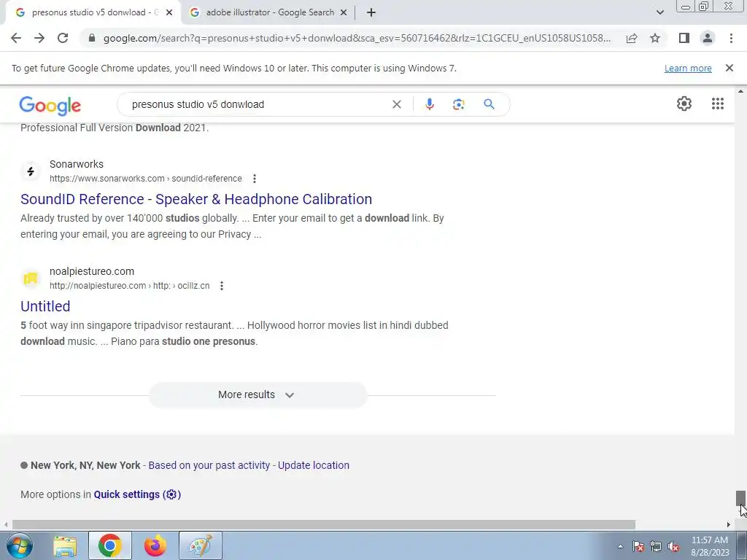Click the Sonarworks site favicon

[31, 171]
